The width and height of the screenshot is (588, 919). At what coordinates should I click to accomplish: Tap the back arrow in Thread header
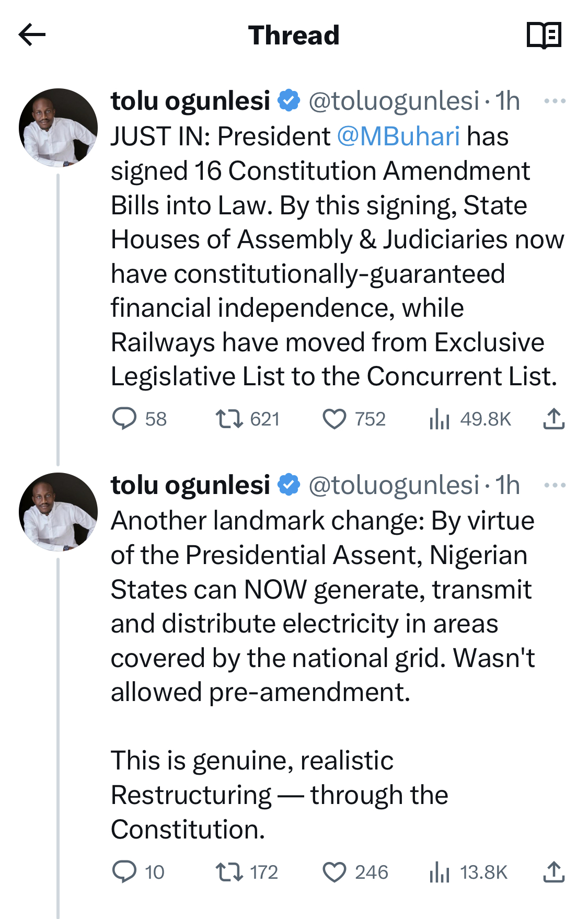(32, 35)
